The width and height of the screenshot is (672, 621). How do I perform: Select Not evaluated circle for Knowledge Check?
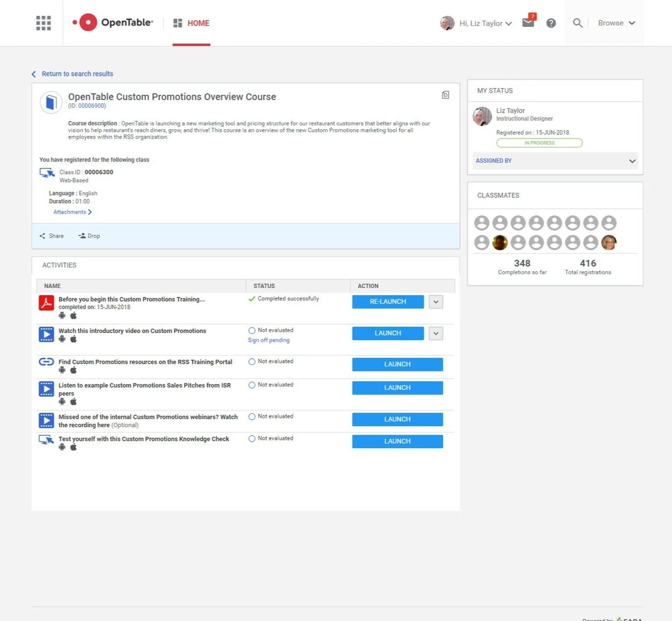coord(252,439)
